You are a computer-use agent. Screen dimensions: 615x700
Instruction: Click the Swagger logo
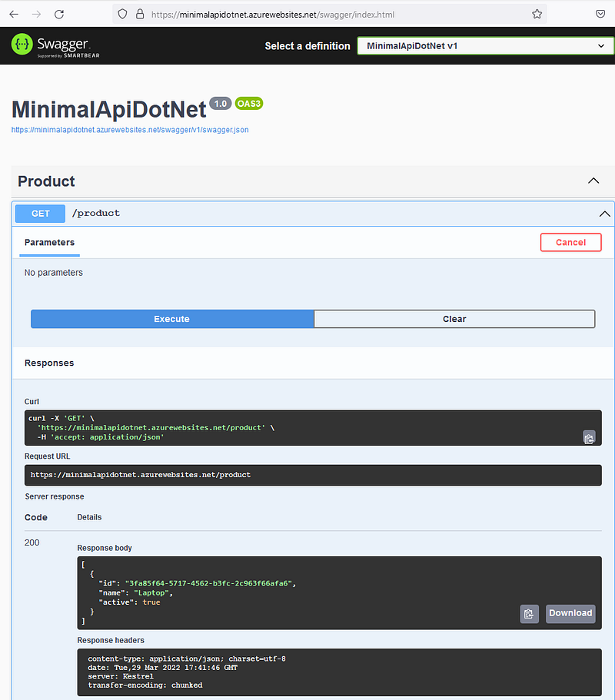coord(55,45)
